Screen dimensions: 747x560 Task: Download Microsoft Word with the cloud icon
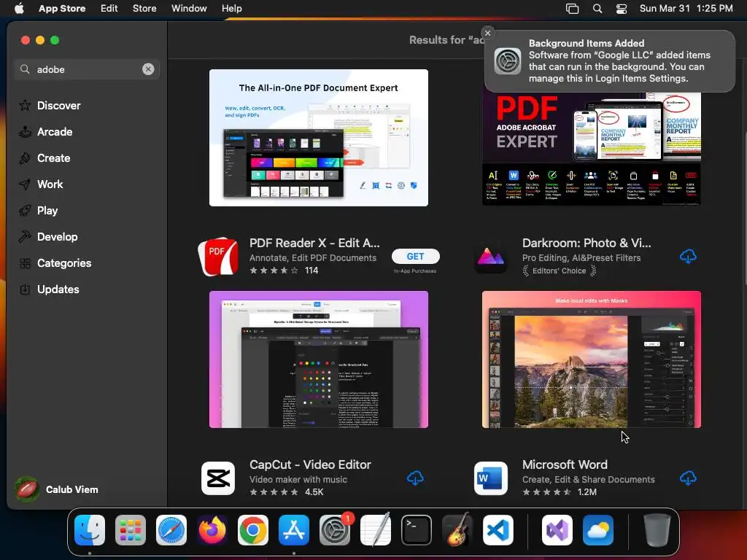click(688, 478)
